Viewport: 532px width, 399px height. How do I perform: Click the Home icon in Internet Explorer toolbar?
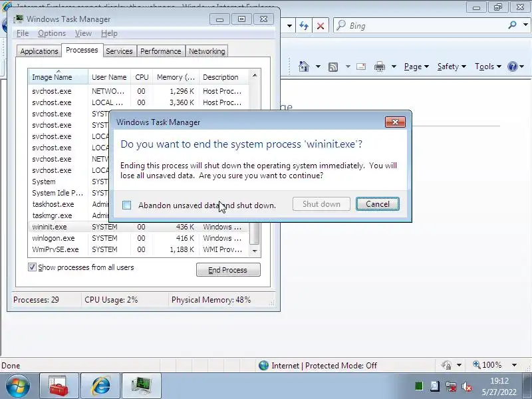pyautogui.click(x=304, y=66)
